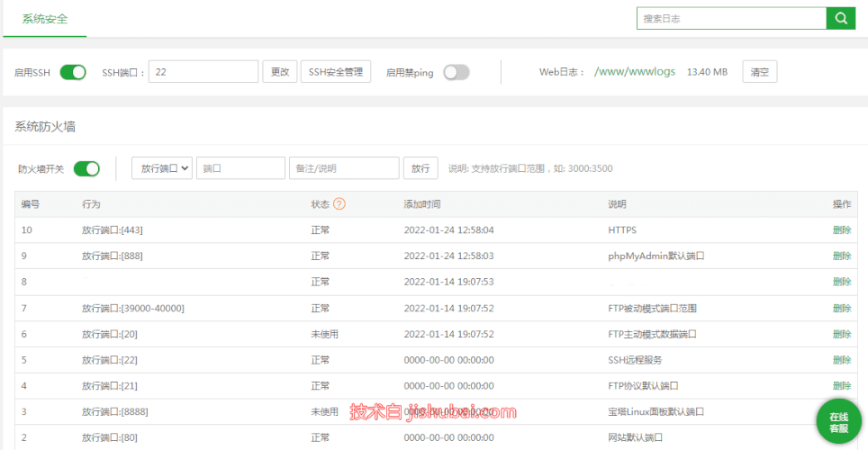Screen dimensions: 868x450
Task: Disable the SSH enable toggle
Action: (73, 72)
